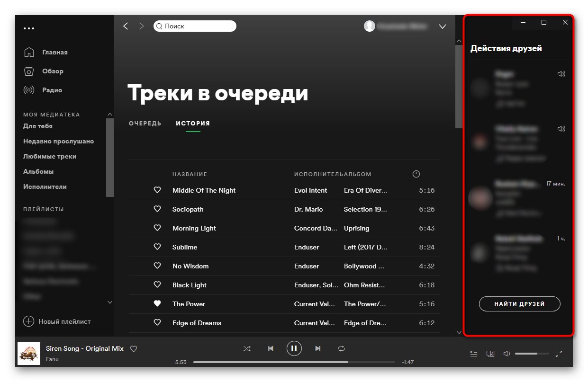The height and width of the screenshot is (382, 588).
Task: Click the volume slider bar
Action: (x=532, y=354)
